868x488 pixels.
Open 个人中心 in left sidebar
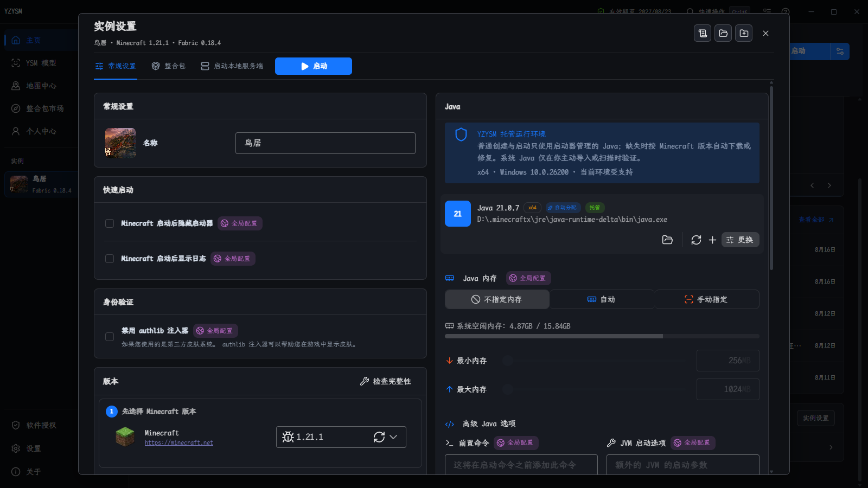pyautogui.click(x=42, y=131)
